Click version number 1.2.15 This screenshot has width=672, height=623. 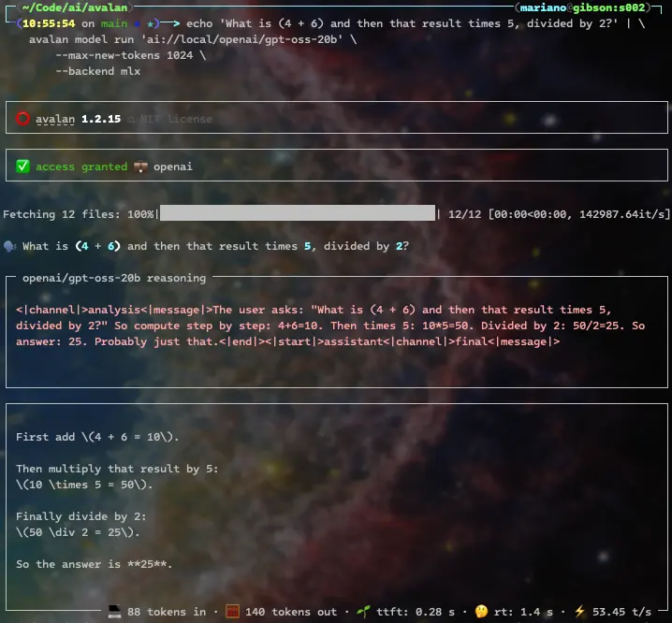point(101,119)
